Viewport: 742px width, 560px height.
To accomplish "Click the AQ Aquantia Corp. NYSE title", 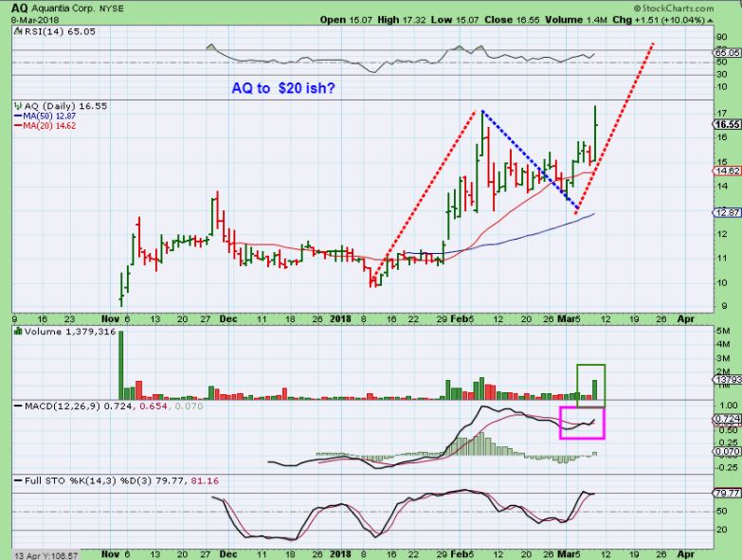I will 67,9.
